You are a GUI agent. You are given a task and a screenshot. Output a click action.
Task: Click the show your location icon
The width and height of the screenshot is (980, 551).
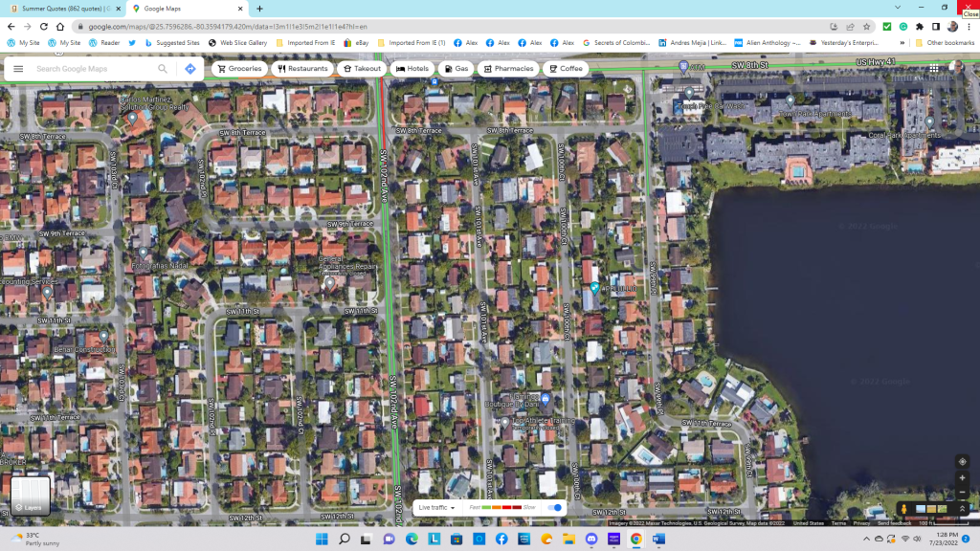click(962, 461)
